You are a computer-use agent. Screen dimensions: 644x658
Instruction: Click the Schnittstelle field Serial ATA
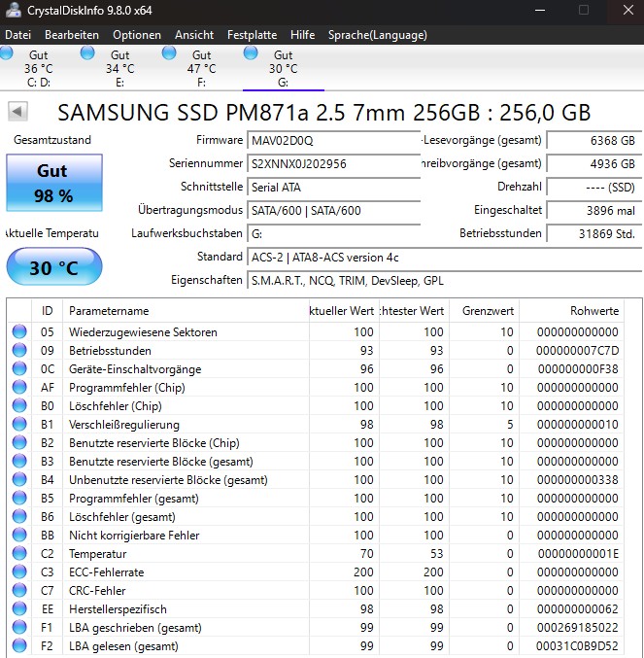click(334, 188)
